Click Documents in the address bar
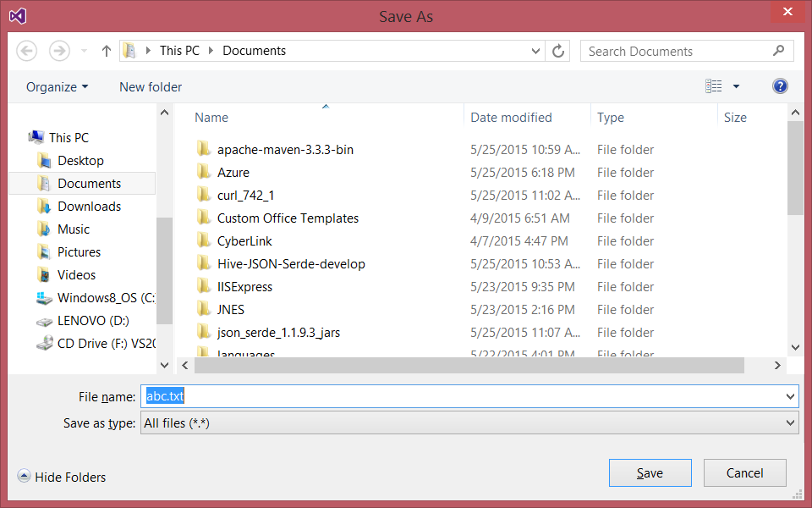 (253, 51)
